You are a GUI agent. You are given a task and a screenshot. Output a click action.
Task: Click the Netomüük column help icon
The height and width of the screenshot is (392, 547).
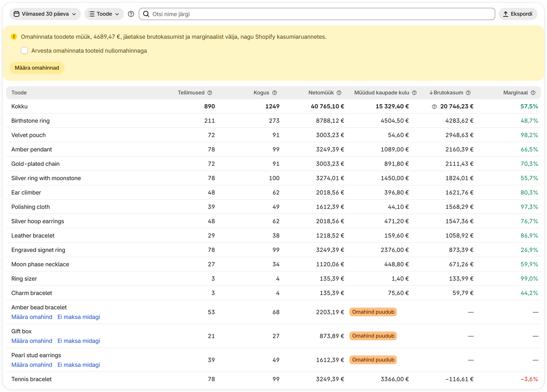click(x=339, y=93)
